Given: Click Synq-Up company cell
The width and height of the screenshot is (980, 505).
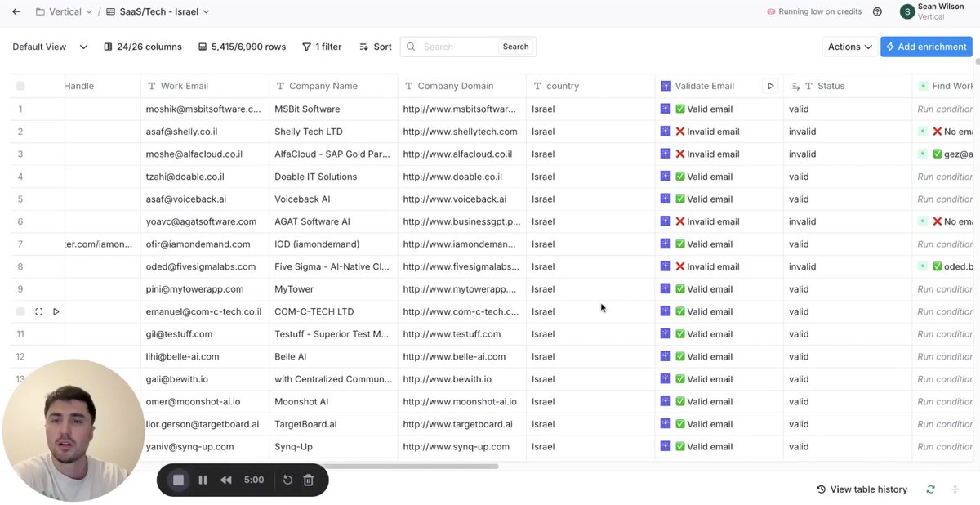Looking at the screenshot, I should 333,446.
